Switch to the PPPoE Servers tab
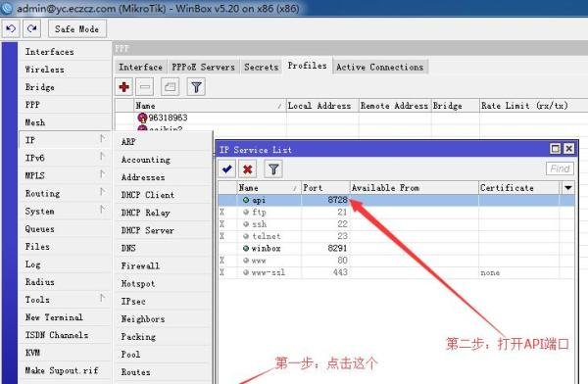This screenshot has width=588, height=384. [x=203, y=68]
